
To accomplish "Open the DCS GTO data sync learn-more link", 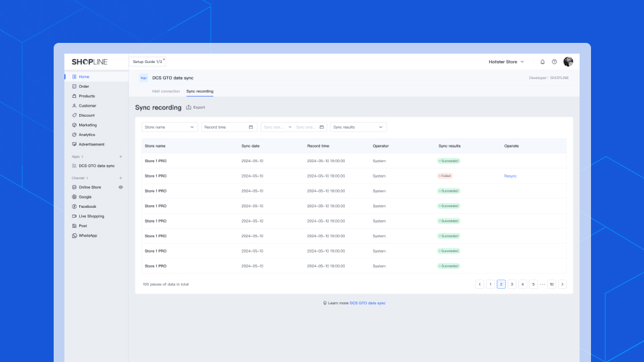I will (367, 303).
